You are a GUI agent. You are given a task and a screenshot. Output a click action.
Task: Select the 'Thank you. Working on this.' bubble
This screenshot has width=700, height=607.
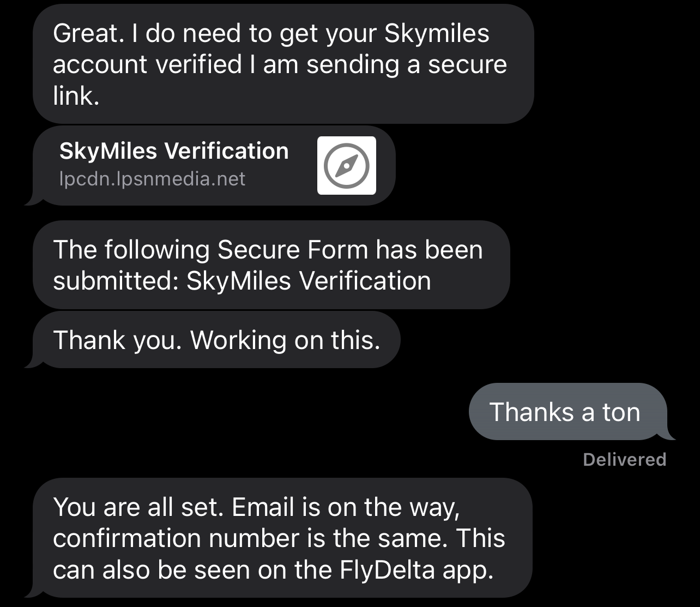(x=218, y=339)
